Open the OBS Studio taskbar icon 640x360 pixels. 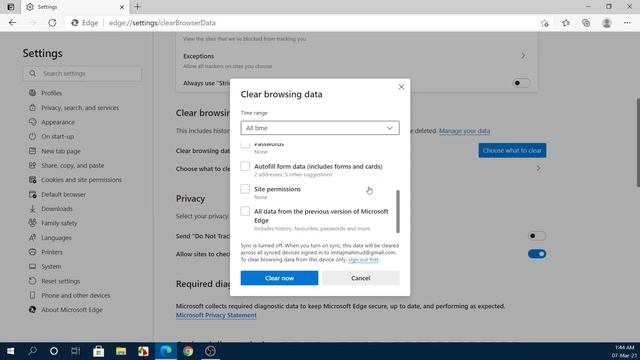[210, 351]
